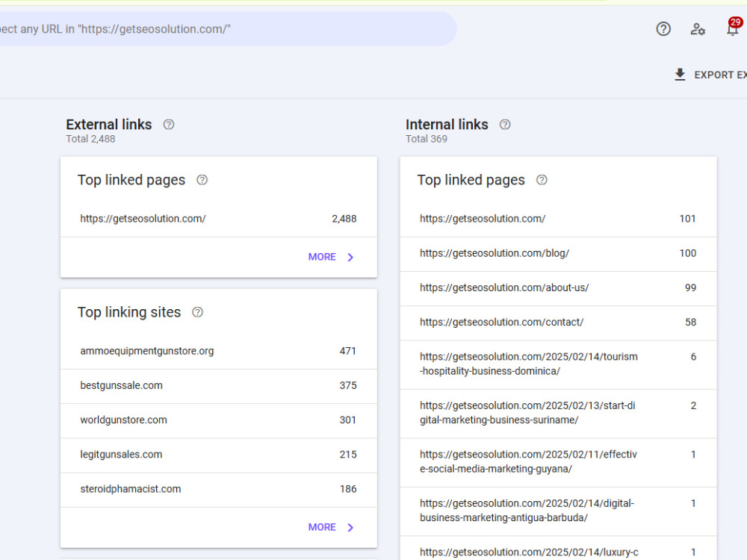Expand MORE under external Top linked pages

point(331,257)
